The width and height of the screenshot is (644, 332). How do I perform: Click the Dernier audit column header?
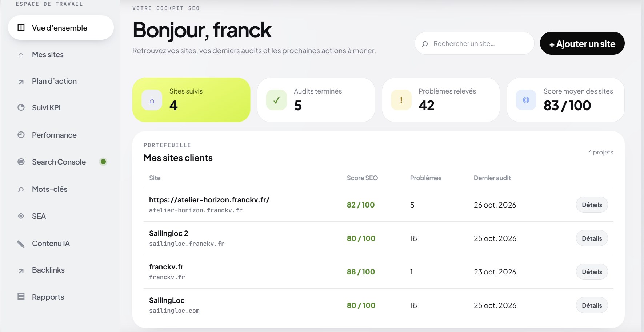[492, 178]
